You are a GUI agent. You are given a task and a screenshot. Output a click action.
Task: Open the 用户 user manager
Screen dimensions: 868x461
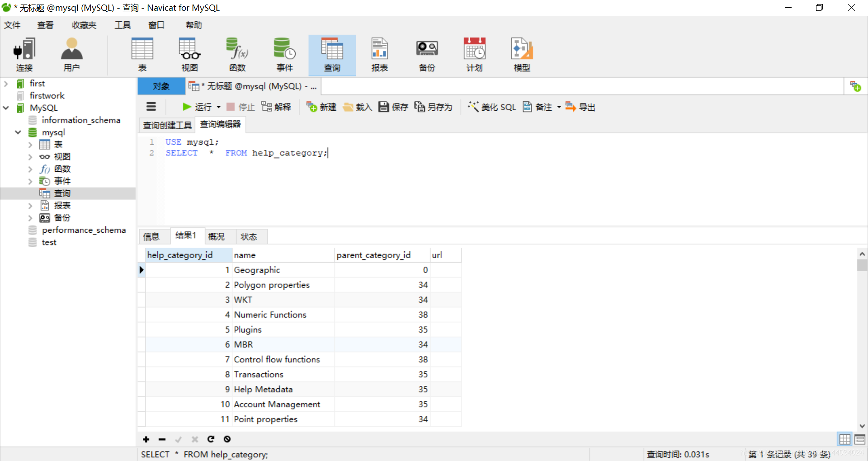click(71, 55)
